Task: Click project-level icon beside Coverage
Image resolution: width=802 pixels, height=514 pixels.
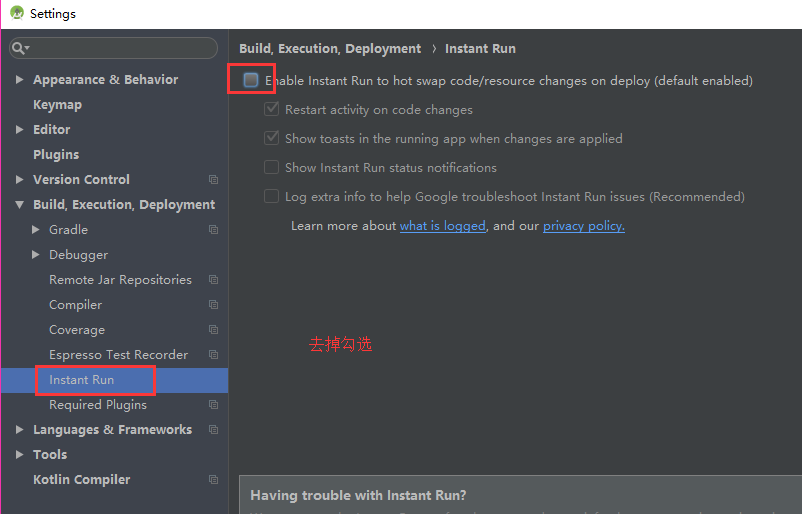Action: (213, 330)
